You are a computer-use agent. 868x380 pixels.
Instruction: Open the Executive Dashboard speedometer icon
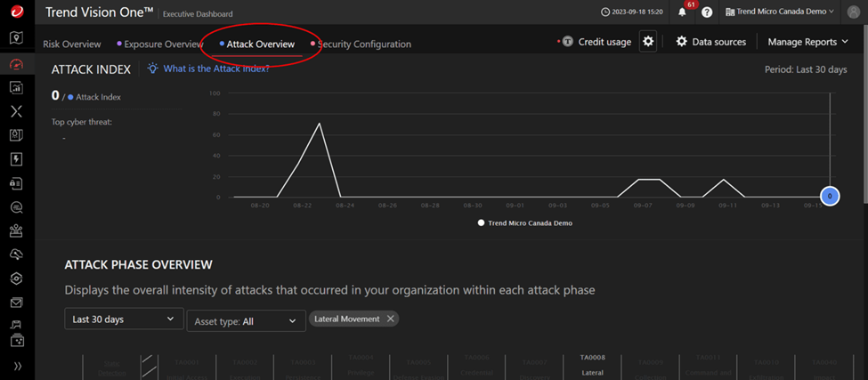coord(17,63)
